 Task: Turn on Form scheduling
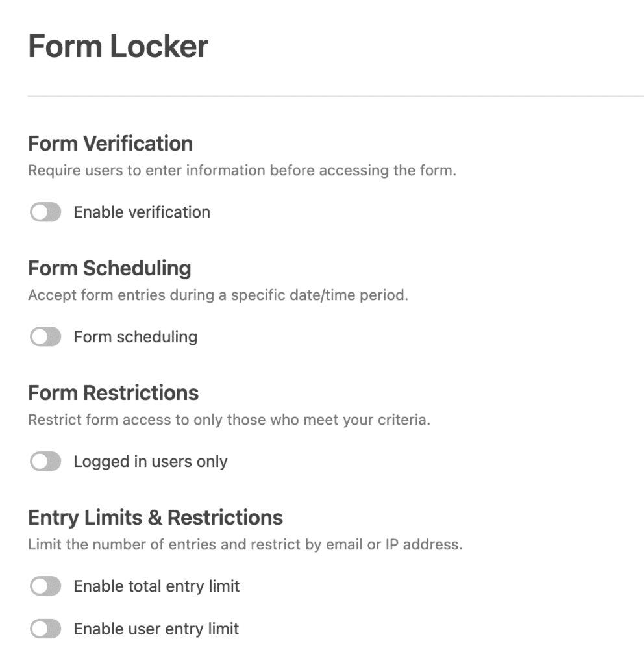pos(45,336)
